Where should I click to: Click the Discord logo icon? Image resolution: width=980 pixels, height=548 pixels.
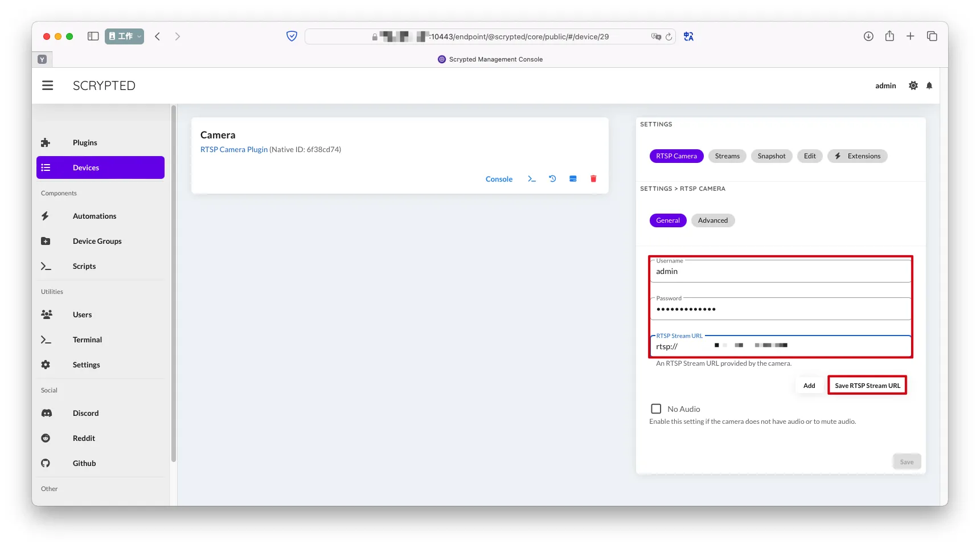[47, 413]
